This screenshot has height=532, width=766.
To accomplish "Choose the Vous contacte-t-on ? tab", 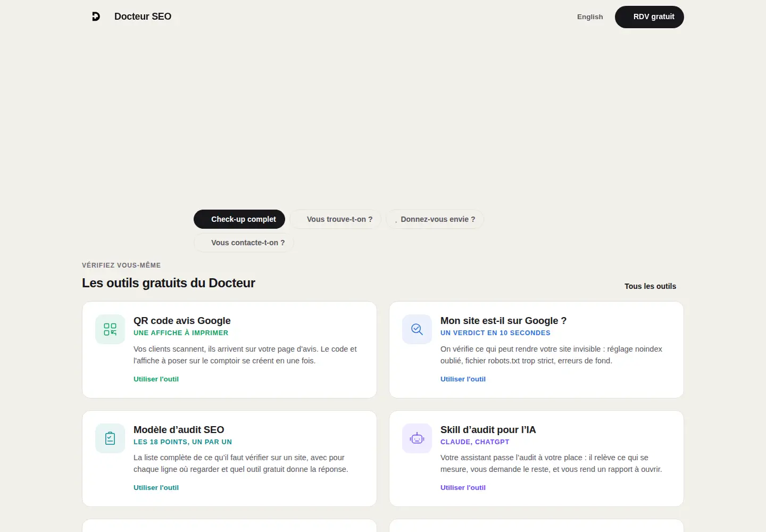I will (x=244, y=243).
